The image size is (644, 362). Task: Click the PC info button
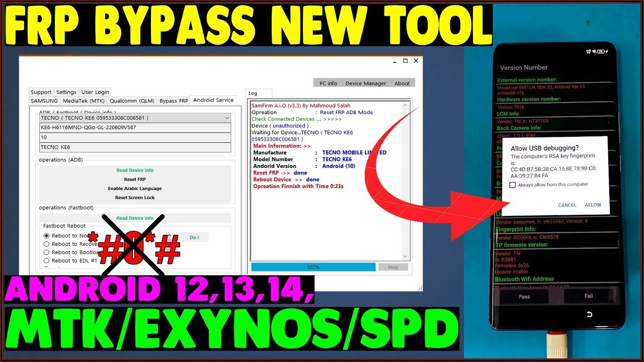tap(329, 83)
